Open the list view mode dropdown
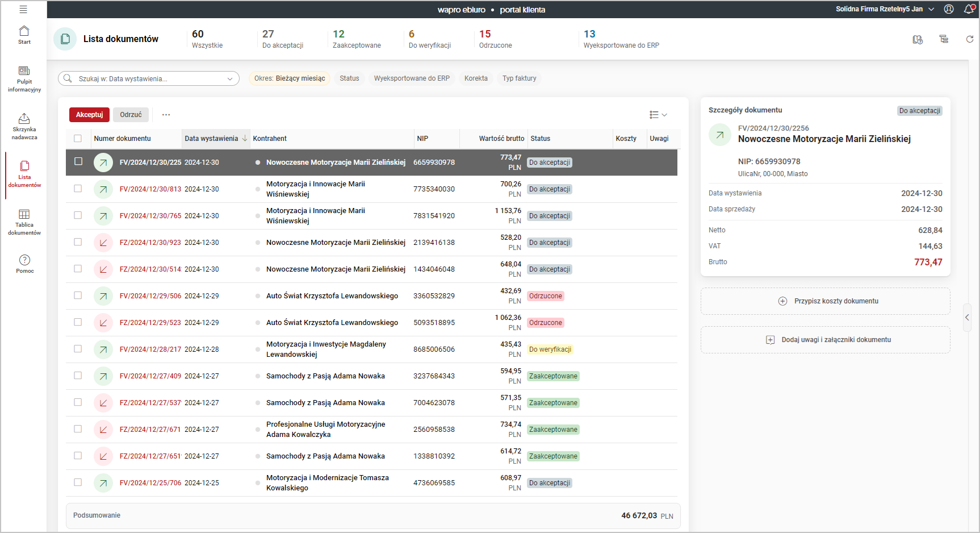Screen dimensions: 980x533 [x=658, y=115]
